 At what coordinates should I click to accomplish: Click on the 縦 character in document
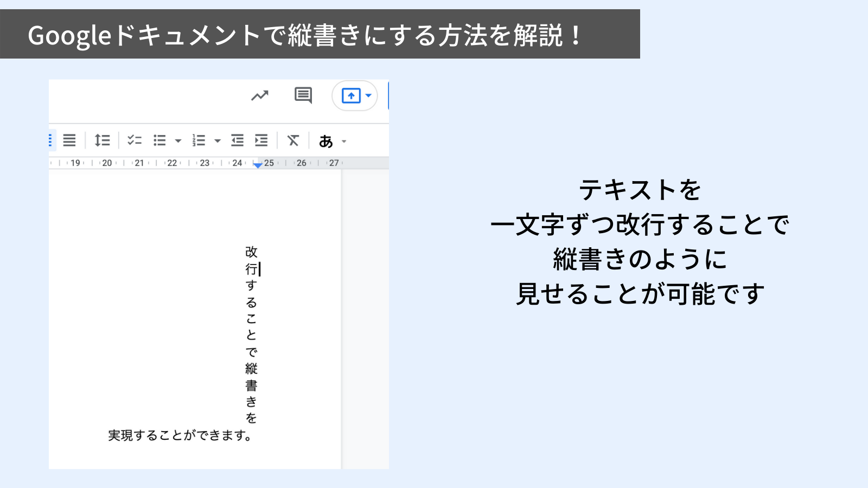(251, 369)
